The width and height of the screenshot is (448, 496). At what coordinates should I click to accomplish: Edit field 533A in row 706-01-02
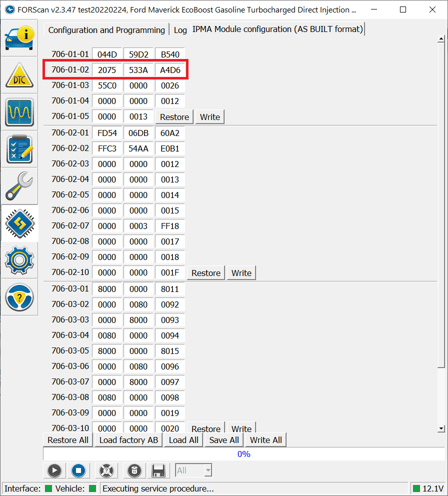tap(138, 70)
